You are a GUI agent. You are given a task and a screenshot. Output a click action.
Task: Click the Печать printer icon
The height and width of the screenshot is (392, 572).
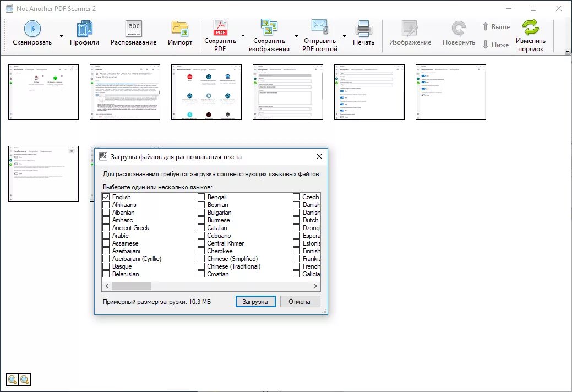pos(363,29)
